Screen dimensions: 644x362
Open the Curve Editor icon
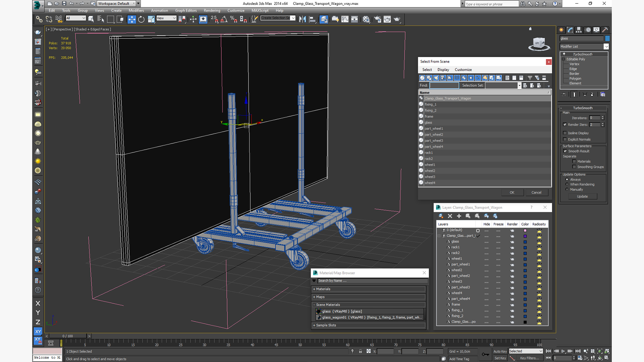345,19
